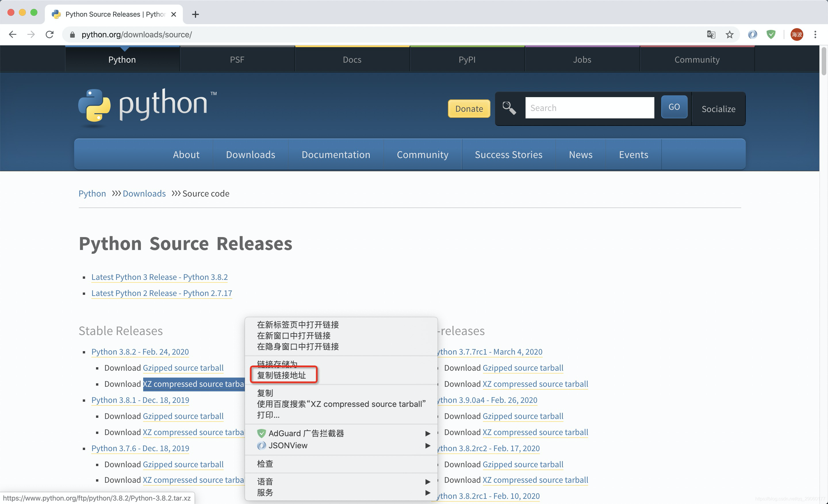Click Gzipped source tarball under Python 3.8.1
The width and height of the screenshot is (828, 504).
183,416
